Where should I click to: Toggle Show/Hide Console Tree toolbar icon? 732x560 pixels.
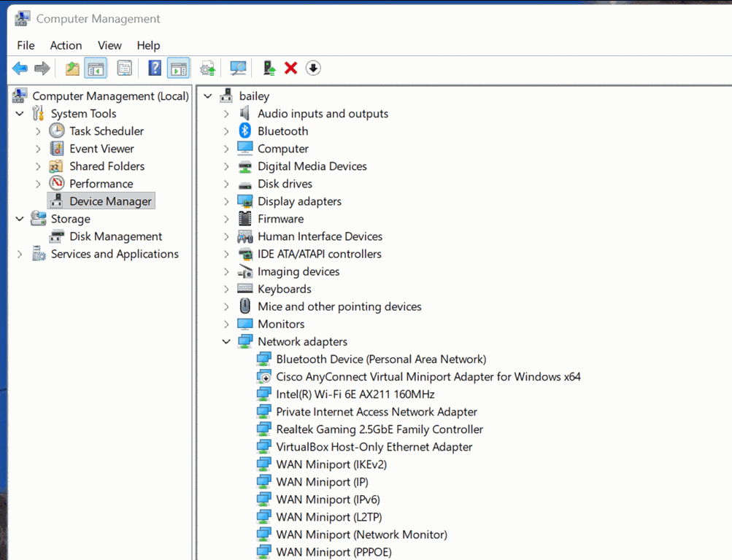click(96, 69)
